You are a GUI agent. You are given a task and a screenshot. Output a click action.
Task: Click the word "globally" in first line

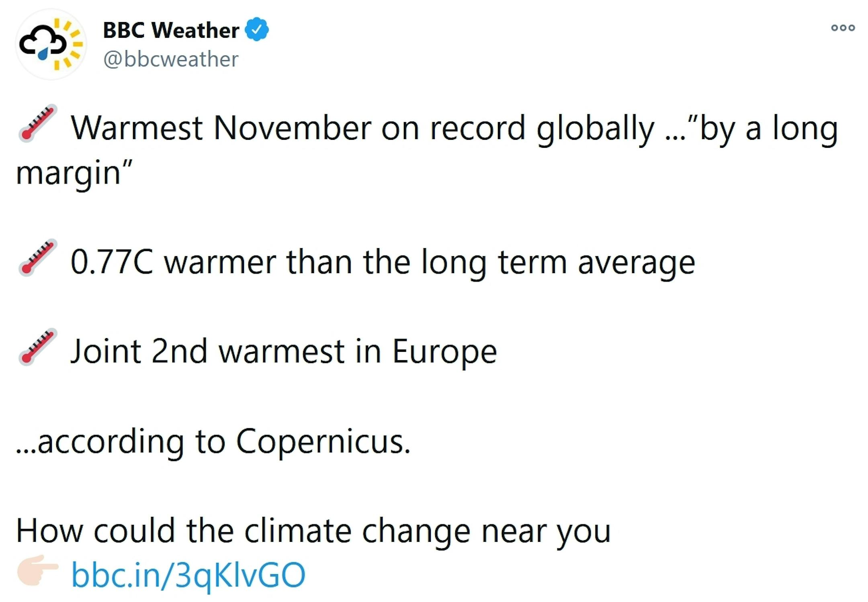click(595, 128)
